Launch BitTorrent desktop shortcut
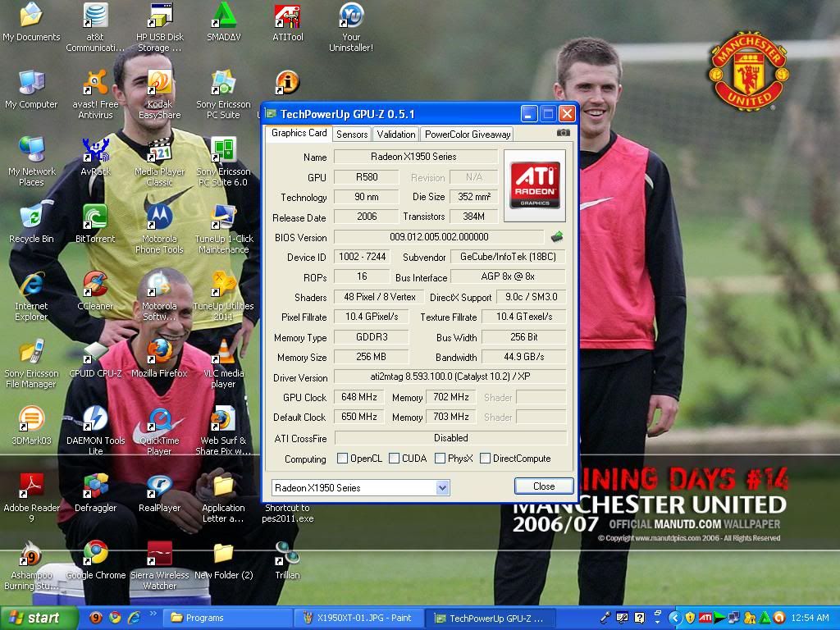 [95, 224]
